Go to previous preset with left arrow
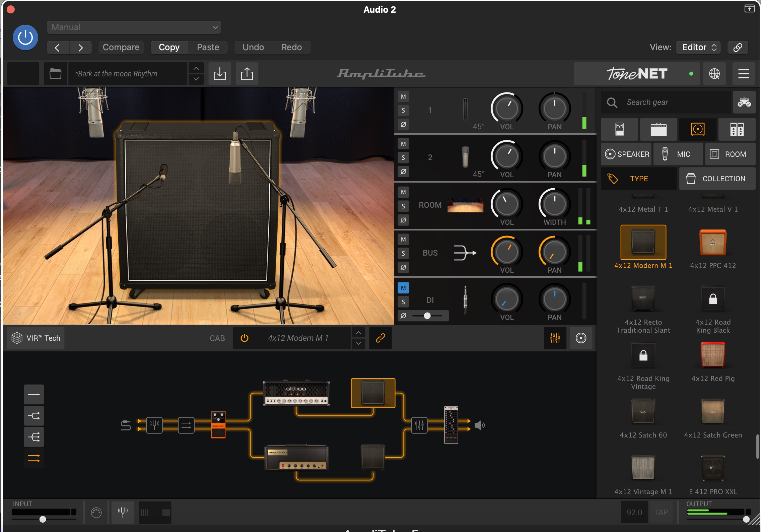This screenshot has width=761, height=532. pyautogui.click(x=58, y=48)
